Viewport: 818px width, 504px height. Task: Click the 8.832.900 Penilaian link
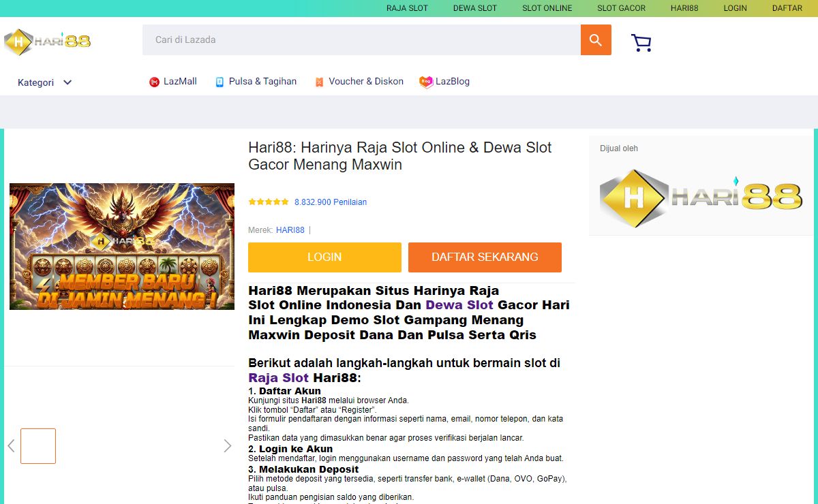[x=331, y=202]
